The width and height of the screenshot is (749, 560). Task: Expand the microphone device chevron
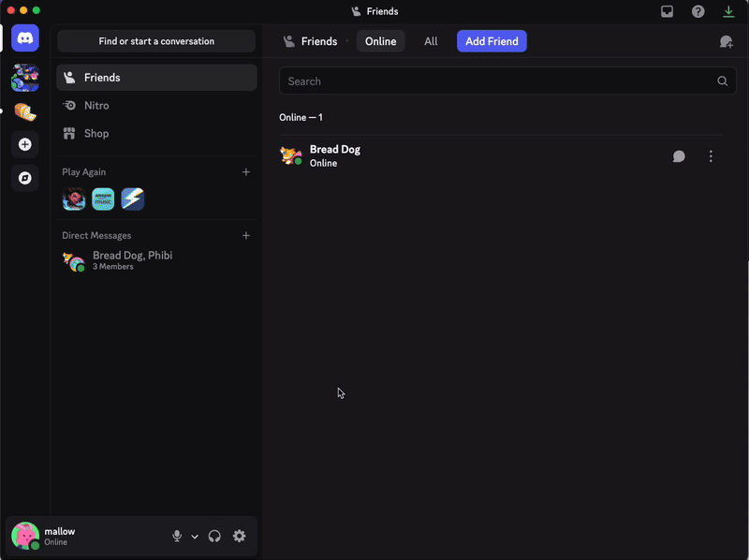tap(194, 536)
